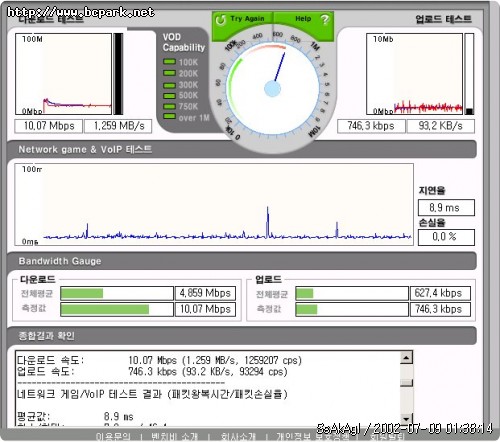Click the 네트워크 게임/VoIP 테스트 결과 line
500x442 pixels.
pos(152,394)
